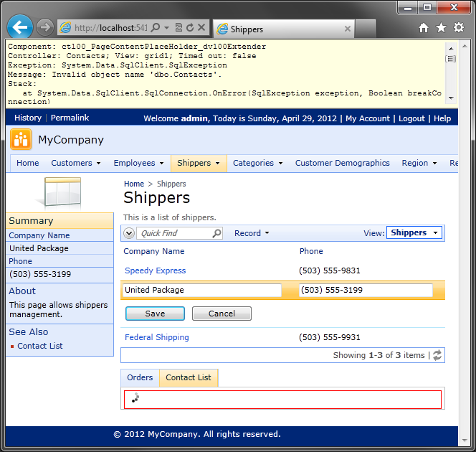
Task: Open the View Shippers dropdown selector
Action: [x=414, y=232]
